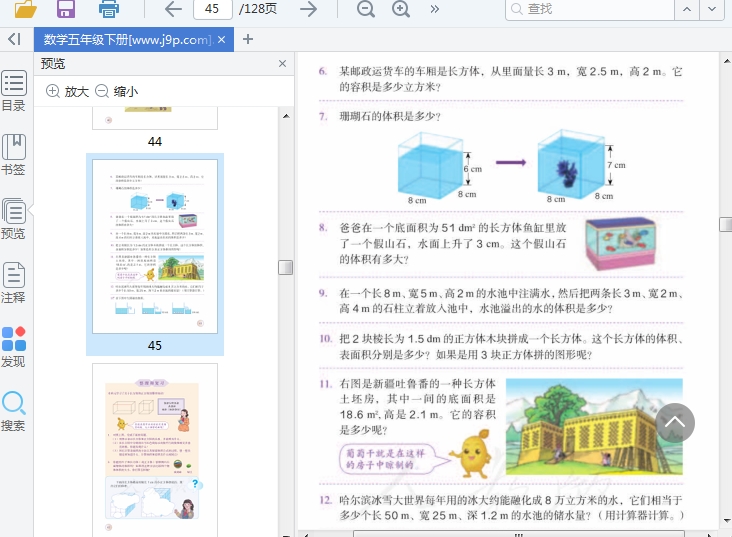The image size is (732, 537).
Task: Open the 注释 annotations panel
Action: coord(14,282)
